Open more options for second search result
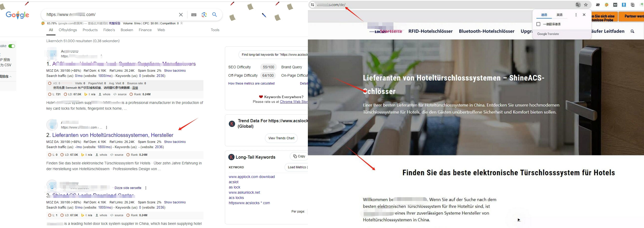The image size is (644, 228). point(106,127)
